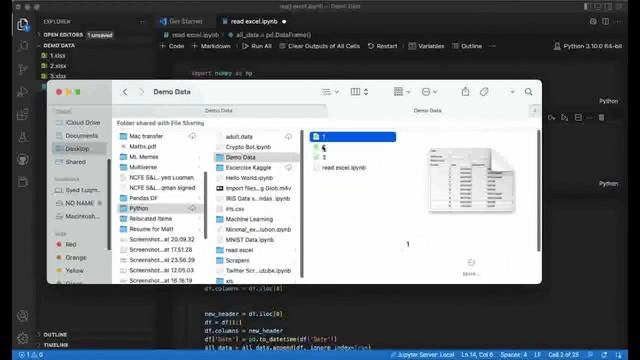The image size is (640, 360).
Task: Add a Code cell
Action: coord(172,46)
